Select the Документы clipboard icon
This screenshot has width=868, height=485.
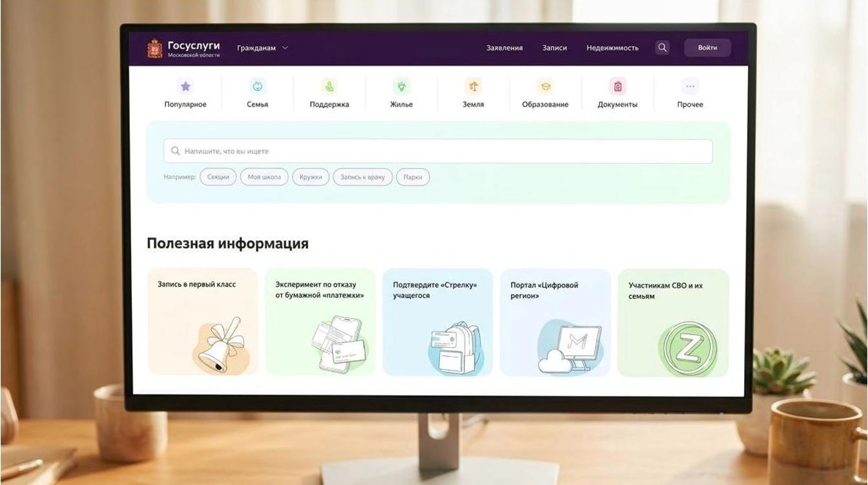617,87
